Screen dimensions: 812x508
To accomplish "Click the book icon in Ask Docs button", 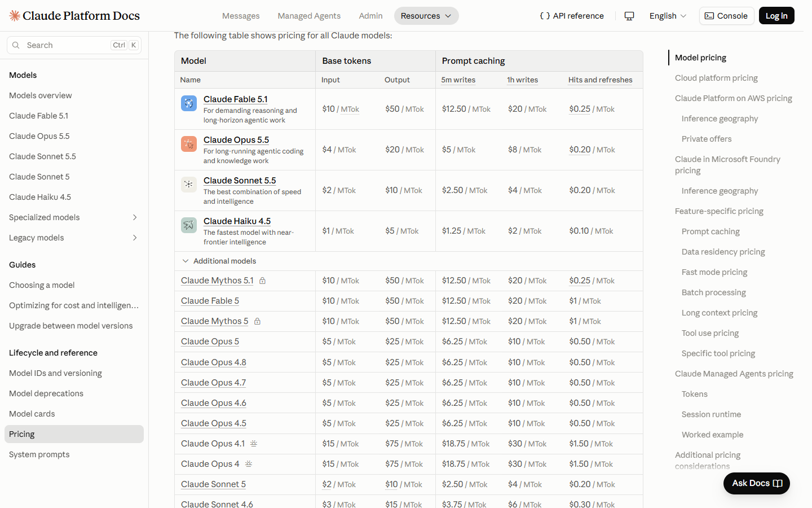I will click(778, 483).
